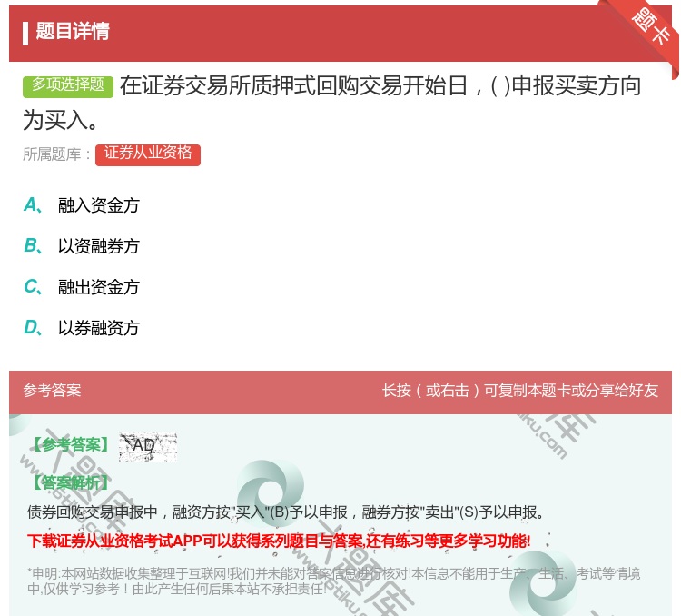Choose the 以券融资方 answer choice
The height and width of the screenshot is (616, 681).
click(x=99, y=328)
